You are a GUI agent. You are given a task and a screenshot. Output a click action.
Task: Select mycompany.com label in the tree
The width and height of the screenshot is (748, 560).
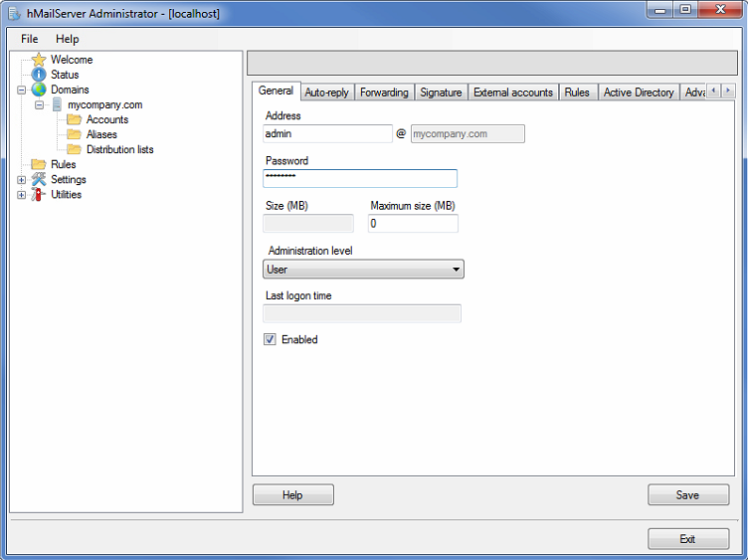(x=105, y=104)
